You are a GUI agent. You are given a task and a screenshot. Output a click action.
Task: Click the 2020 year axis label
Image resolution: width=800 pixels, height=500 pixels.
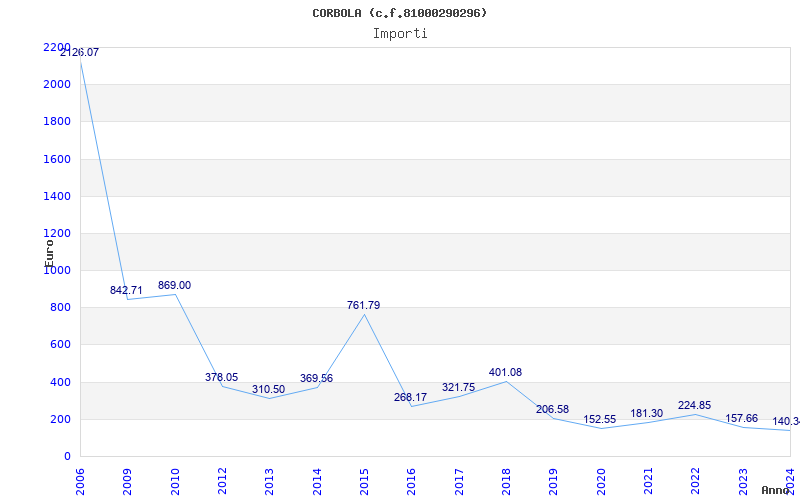pos(601,481)
